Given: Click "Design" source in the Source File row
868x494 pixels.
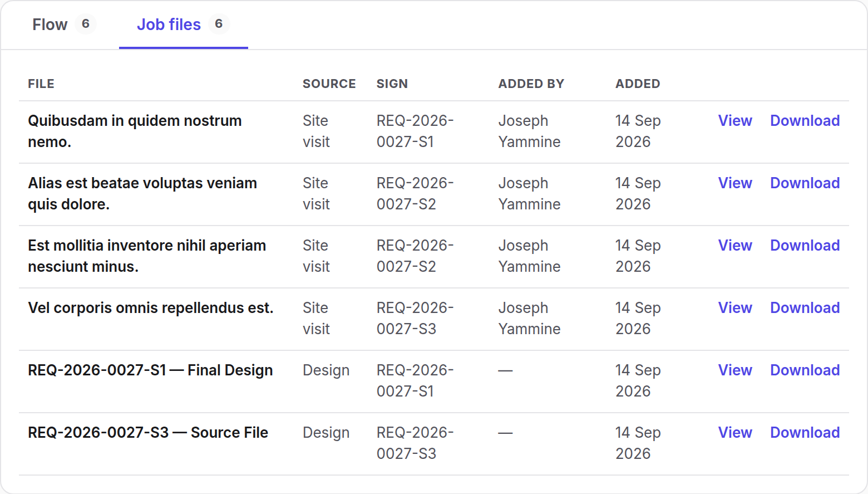Looking at the screenshot, I should pyautogui.click(x=326, y=433).
